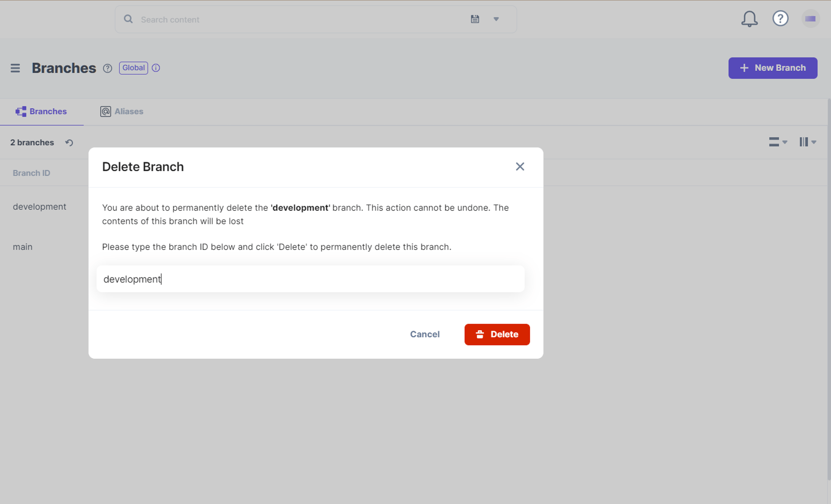Click the saved searches icon in search bar
831x504 pixels.
pyautogui.click(x=475, y=19)
